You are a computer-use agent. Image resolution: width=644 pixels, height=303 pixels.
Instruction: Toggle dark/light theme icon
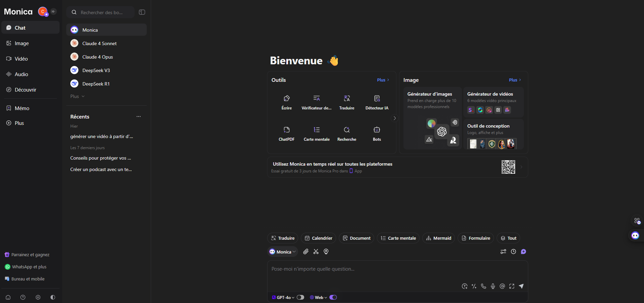tap(53, 297)
